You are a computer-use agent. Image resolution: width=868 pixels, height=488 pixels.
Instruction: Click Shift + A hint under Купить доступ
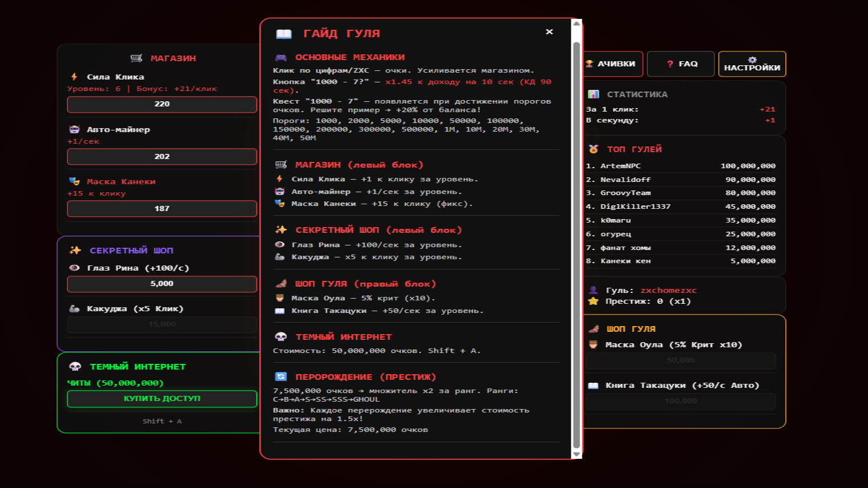click(x=162, y=421)
